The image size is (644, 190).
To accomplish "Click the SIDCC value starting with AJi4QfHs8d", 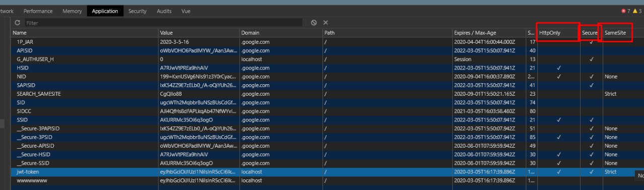I will point(198,111).
